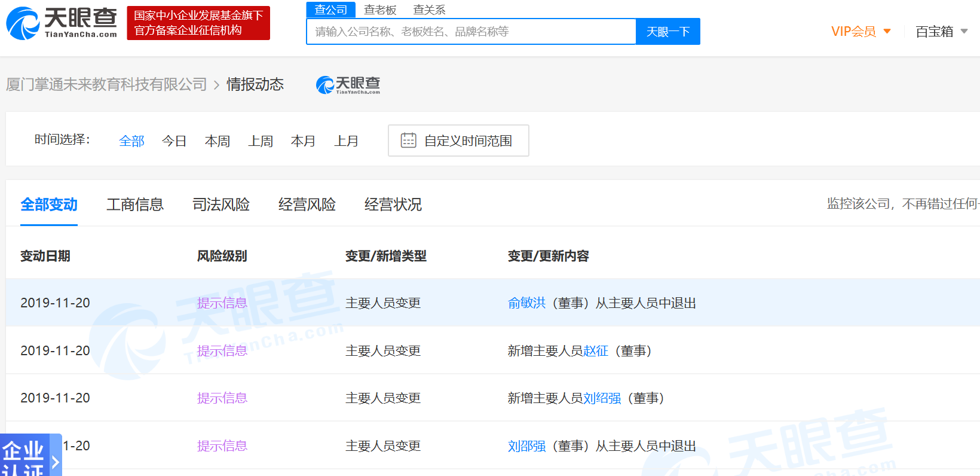Click the 变更/新增类型 column header
Image resolution: width=980 pixels, height=476 pixels.
point(386,256)
